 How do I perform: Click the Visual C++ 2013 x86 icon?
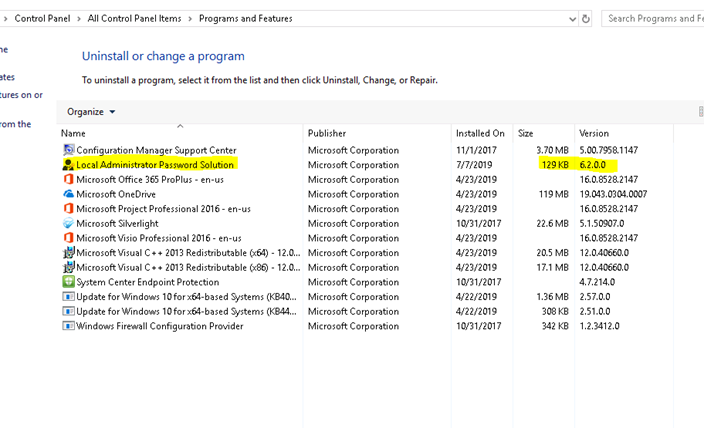coord(68,267)
